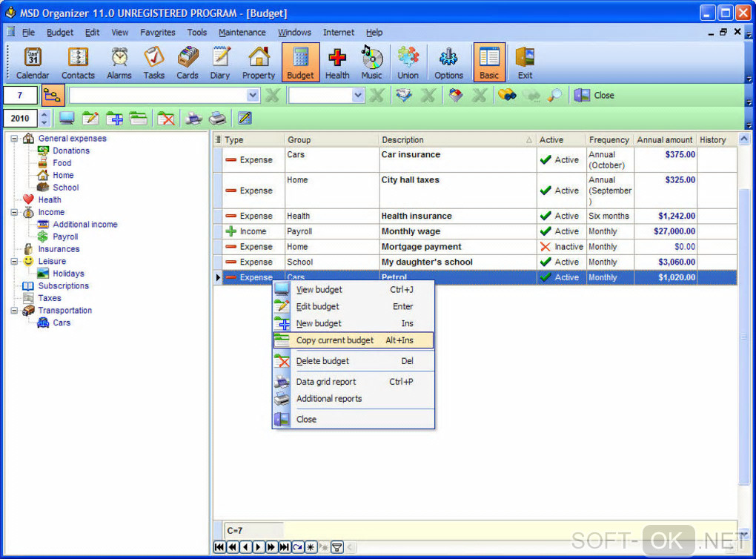Open the Diary module
The image size is (756, 559).
[x=220, y=63]
